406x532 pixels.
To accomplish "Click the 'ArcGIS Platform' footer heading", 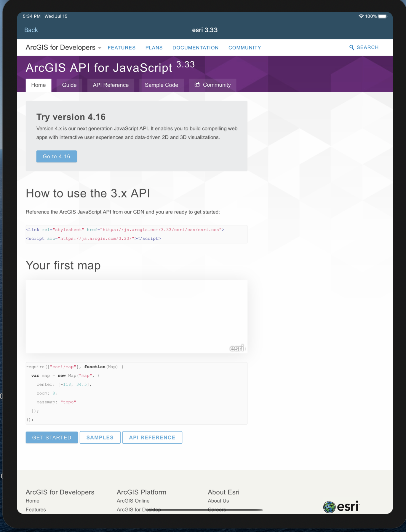I will pyautogui.click(x=142, y=492).
